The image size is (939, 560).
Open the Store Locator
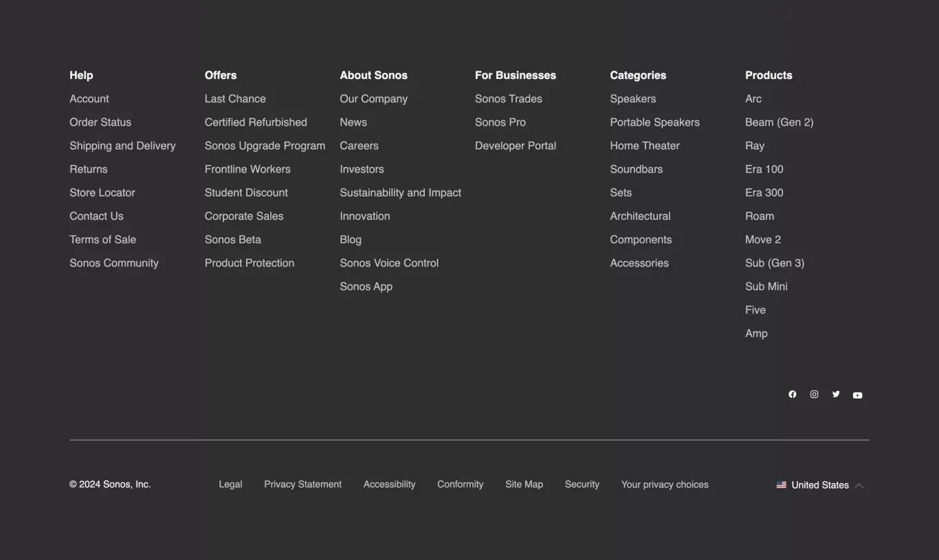point(102,192)
